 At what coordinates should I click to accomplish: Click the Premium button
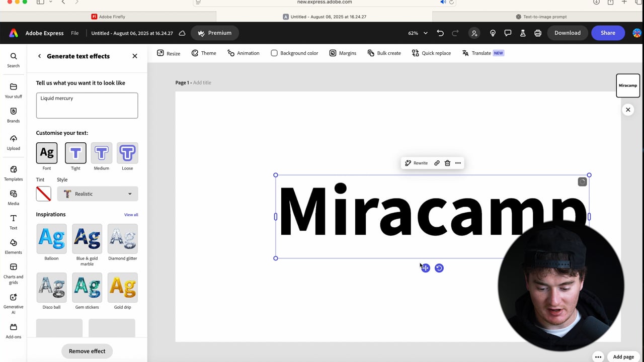click(215, 33)
